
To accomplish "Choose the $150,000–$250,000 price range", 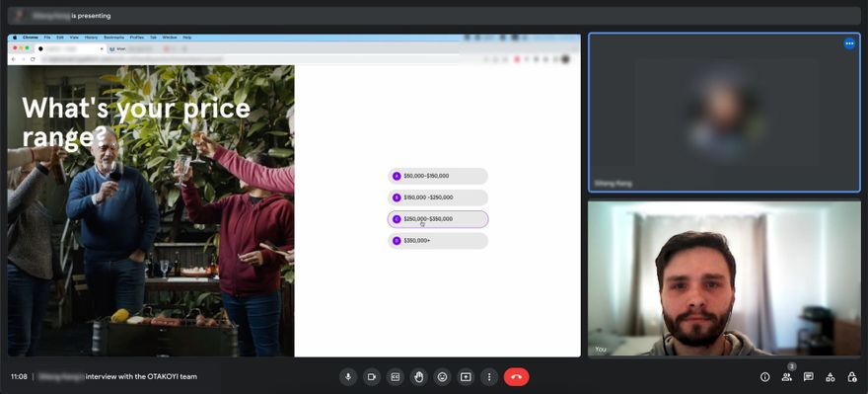I will pos(438,197).
